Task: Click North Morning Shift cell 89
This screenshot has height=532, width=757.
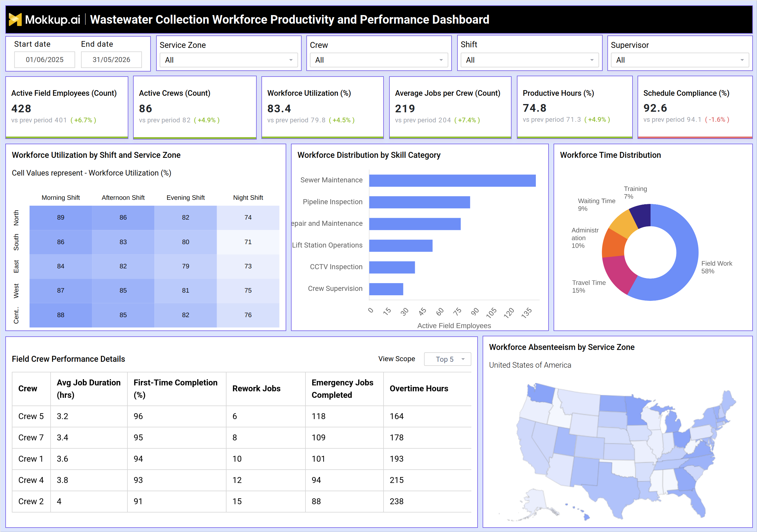Action: [61, 218]
